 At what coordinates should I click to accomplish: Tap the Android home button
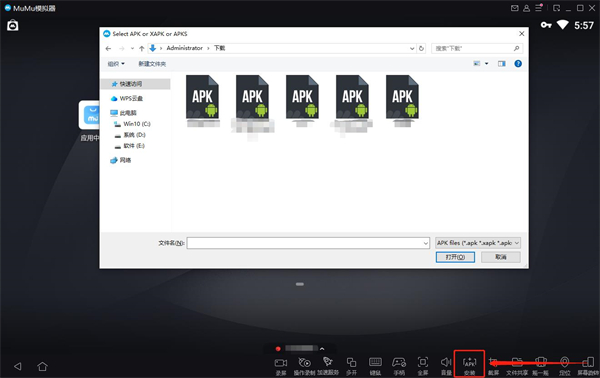[x=42, y=366]
